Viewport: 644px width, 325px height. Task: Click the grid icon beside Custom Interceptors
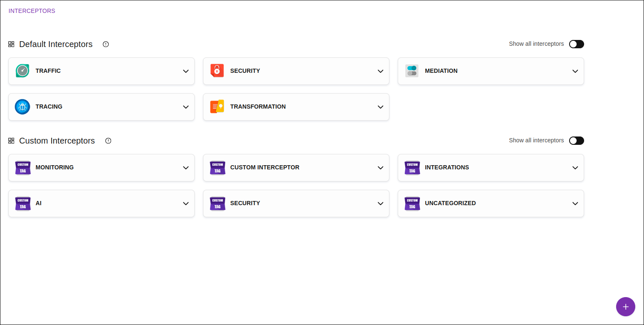pos(11,141)
